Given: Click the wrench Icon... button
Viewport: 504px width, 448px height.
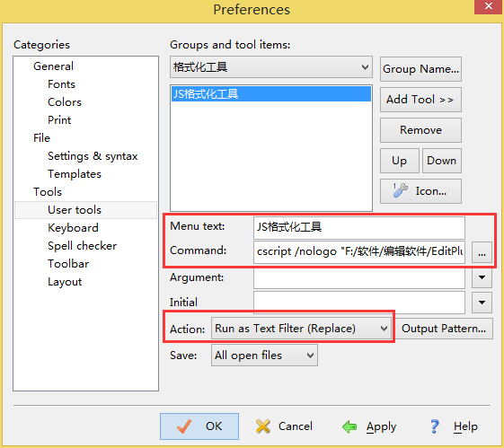Looking at the screenshot, I should 420,191.
